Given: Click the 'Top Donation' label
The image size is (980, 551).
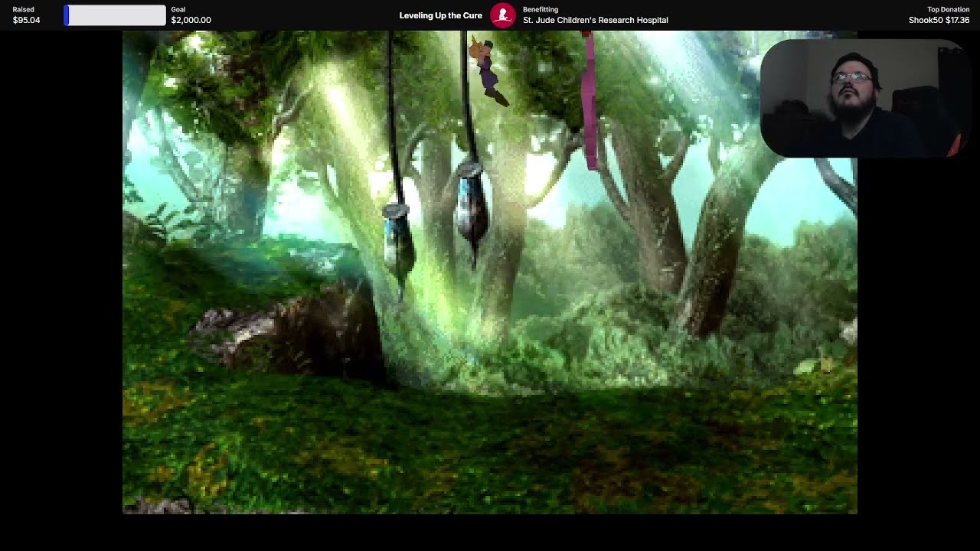Looking at the screenshot, I should pyautogui.click(x=949, y=9).
